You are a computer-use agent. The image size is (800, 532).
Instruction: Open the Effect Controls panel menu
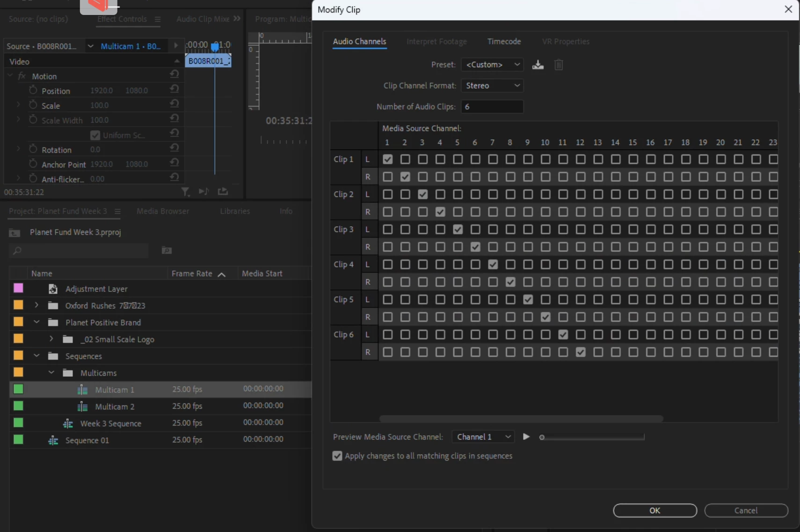tap(158, 19)
